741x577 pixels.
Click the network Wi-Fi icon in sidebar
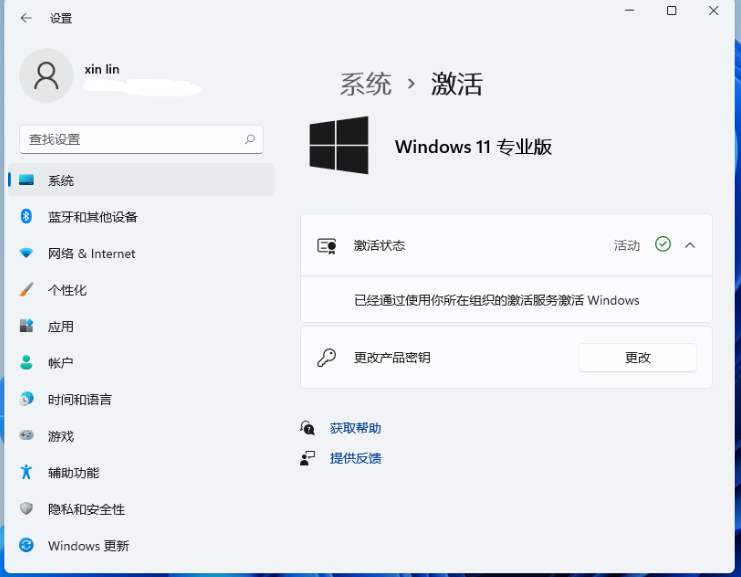(26, 253)
